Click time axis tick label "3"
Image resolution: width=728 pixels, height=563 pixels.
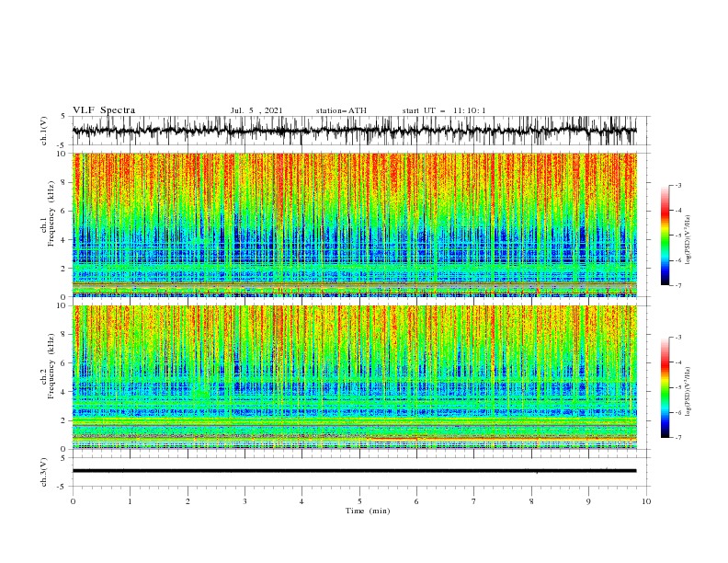click(x=245, y=501)
